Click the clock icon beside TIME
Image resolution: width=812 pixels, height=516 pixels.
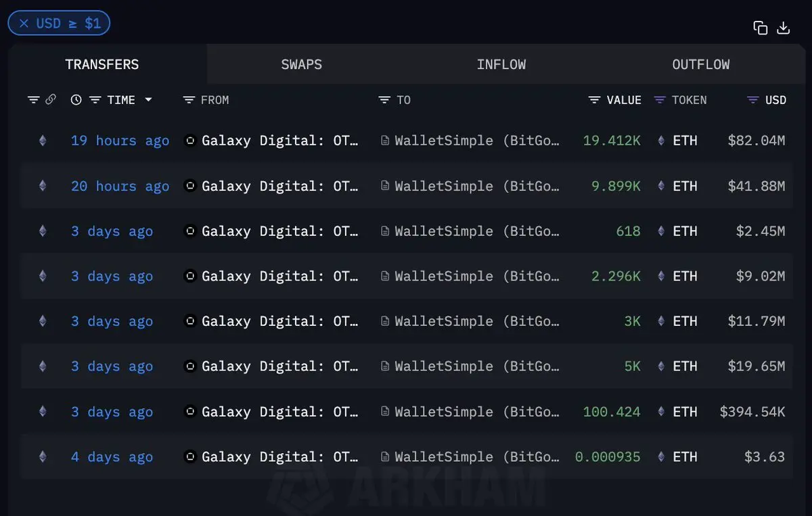[76, 100]
